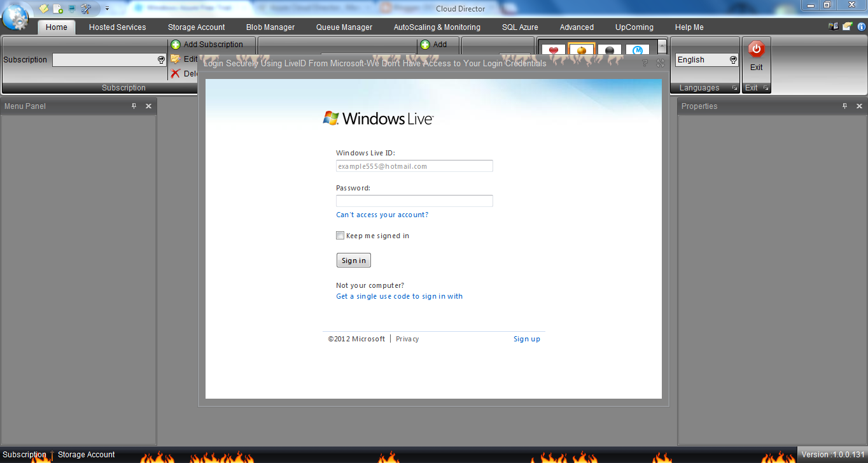Open the SQL Azure tab
Screen dimensions: 868x463
pyautogui.click(x=520, y=27)
